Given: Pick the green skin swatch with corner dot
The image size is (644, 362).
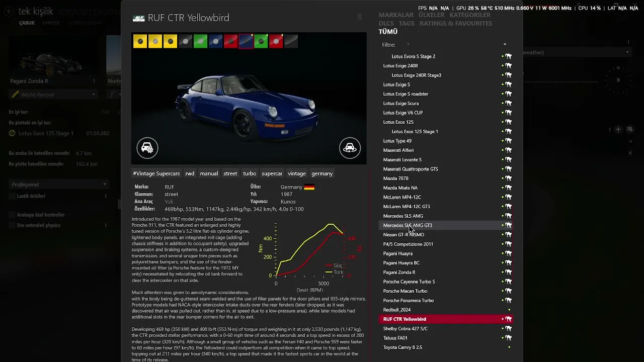Looking at the screenshot, I should tap(261, 41).
